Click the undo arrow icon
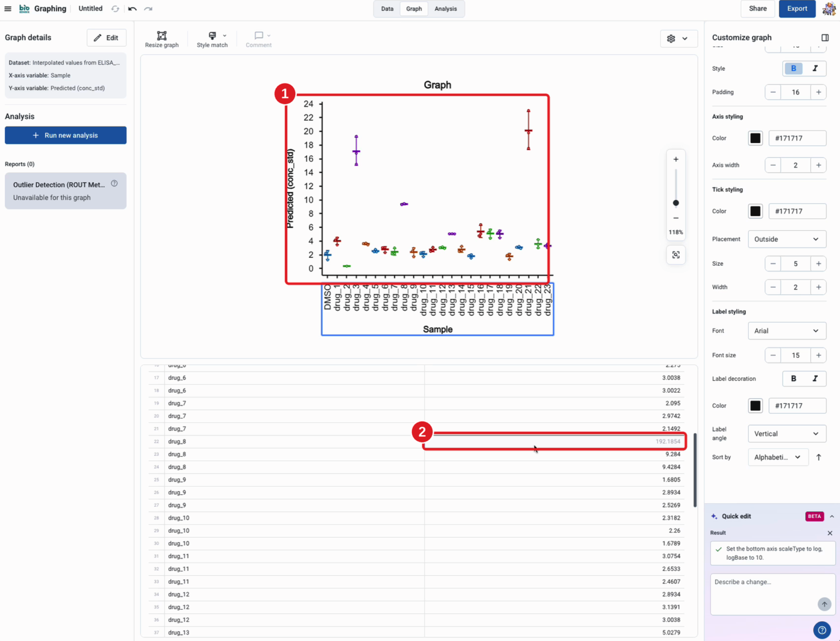840x641 pixels. click(x=132, y=9)
